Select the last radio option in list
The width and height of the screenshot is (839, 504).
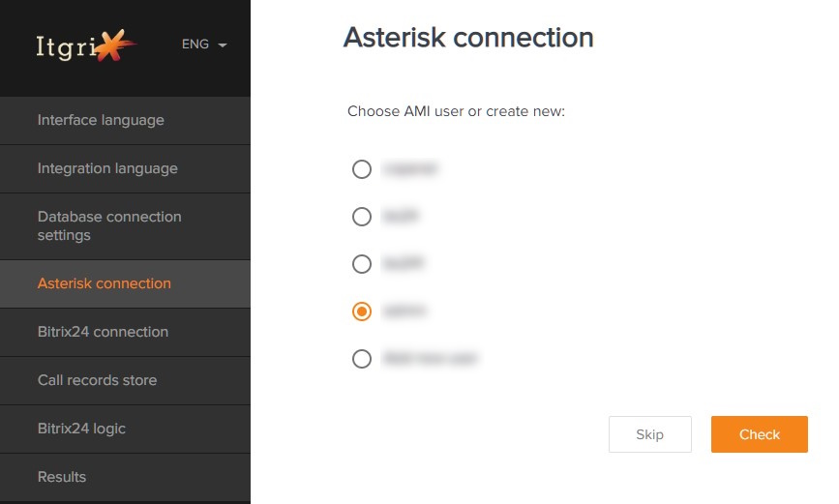(362, 359)
